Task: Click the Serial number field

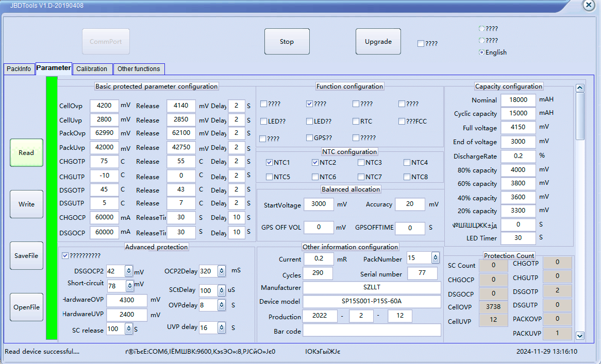Action: 422,273
